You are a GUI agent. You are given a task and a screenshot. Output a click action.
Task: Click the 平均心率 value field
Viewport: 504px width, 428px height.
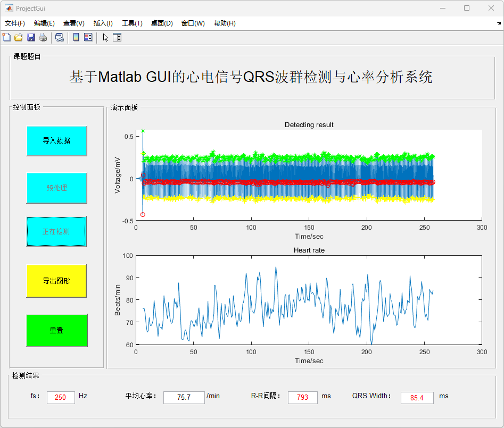point(184,398)
